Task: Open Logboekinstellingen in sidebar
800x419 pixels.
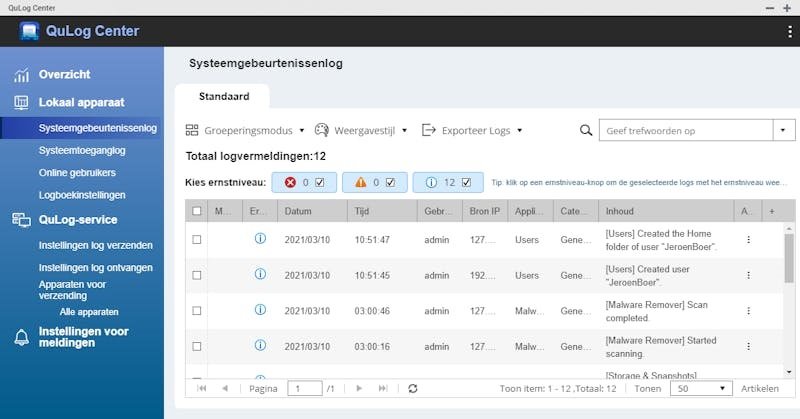Action: pyautogui.click(x=82, y=195)
